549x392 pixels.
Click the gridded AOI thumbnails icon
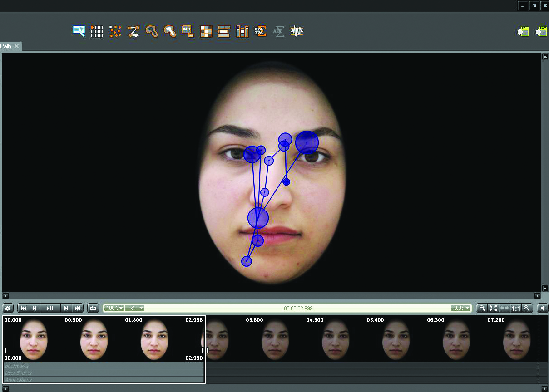coord(97,31)
